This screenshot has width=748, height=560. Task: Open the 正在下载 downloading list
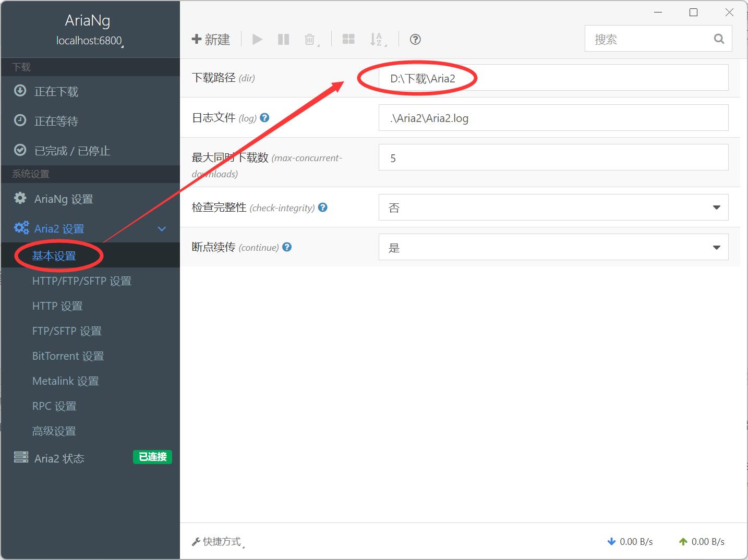(x=56, y=92)
